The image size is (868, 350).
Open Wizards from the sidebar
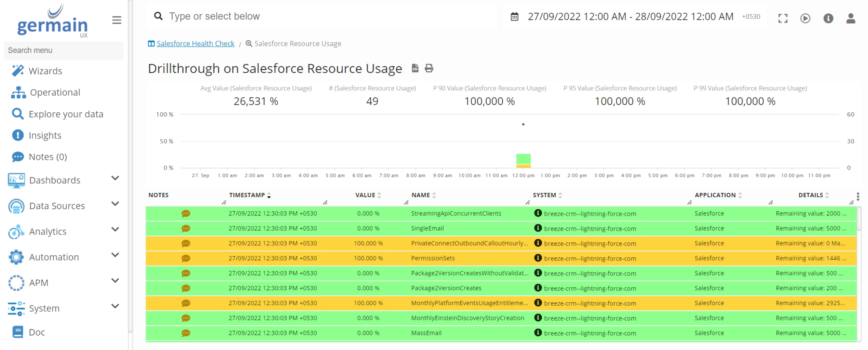point(45,71)
